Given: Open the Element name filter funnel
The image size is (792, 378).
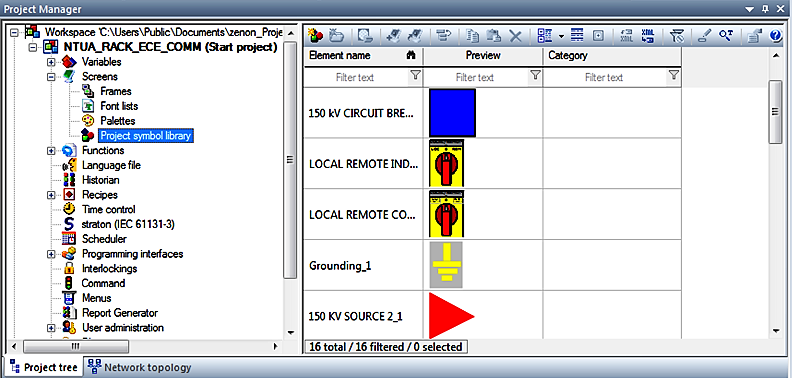Looking at the screenshot, I should [x=415, y=76].
